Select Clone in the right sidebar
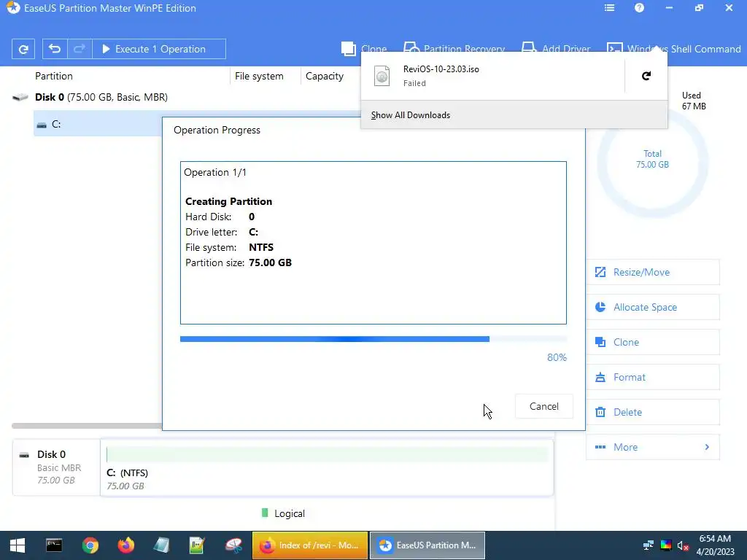 (x=653, y=342)
